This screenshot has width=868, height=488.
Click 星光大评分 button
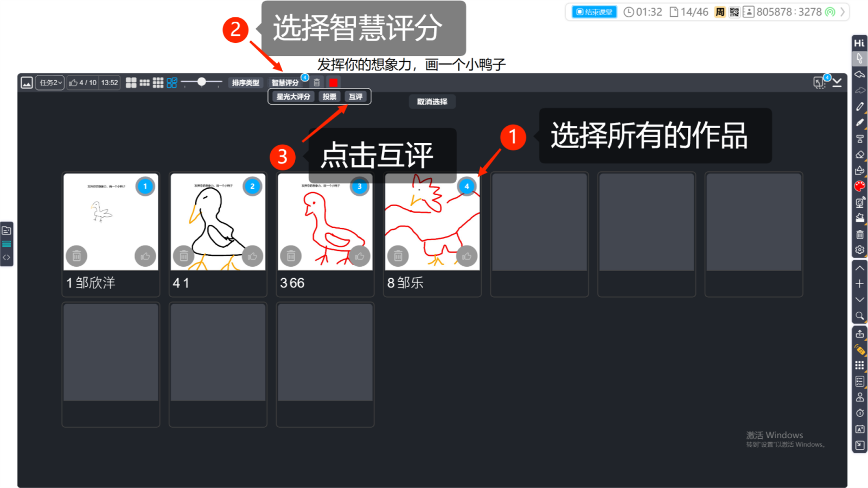click(293, 97)
